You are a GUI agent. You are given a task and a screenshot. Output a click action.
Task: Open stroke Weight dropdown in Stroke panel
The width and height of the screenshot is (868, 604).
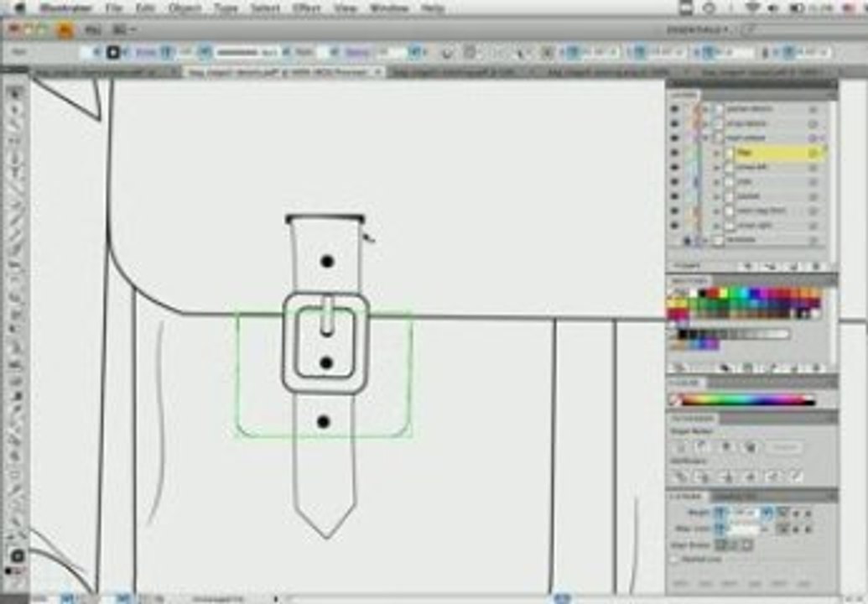click(767, 513)
